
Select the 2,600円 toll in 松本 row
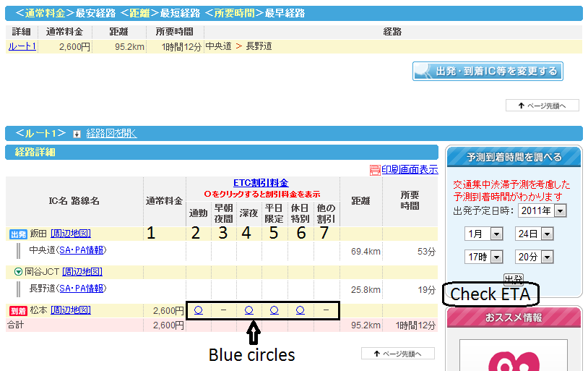click(168, 311)
